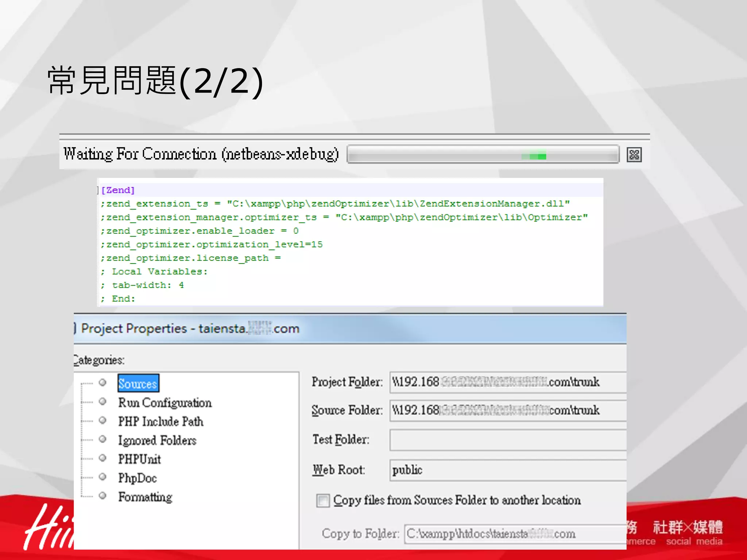Click the Ignored Folders bullet icon

[103, 439]
